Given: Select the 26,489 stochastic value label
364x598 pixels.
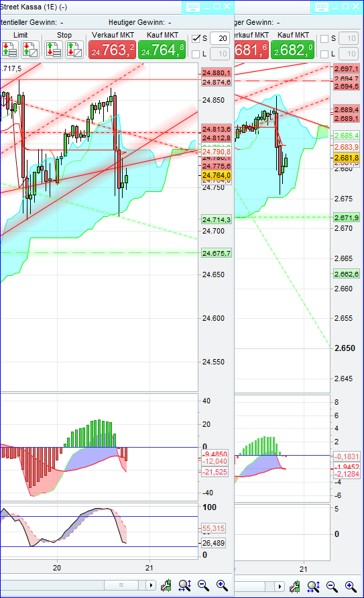Looking at the screenshot, I should pyautogui.click(x=213, y=543).
